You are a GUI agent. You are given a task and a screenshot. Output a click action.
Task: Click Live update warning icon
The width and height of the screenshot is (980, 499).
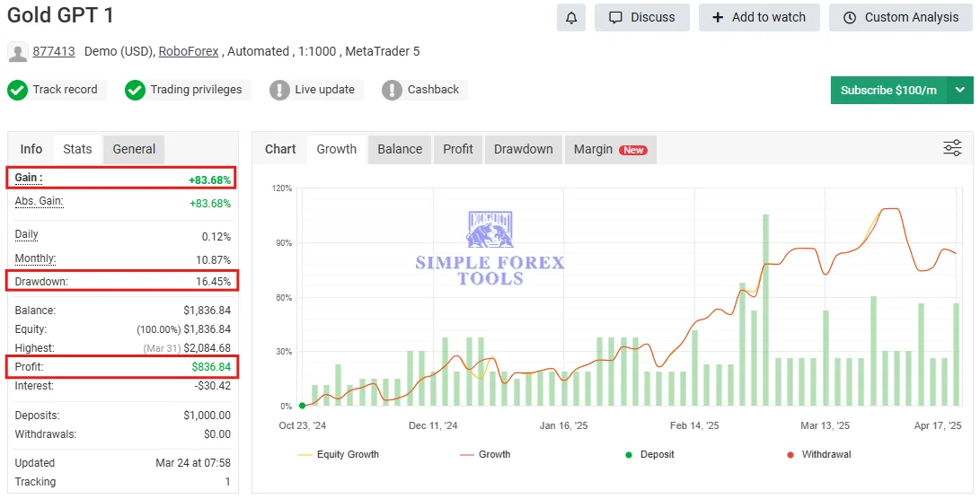pos(279,90)
